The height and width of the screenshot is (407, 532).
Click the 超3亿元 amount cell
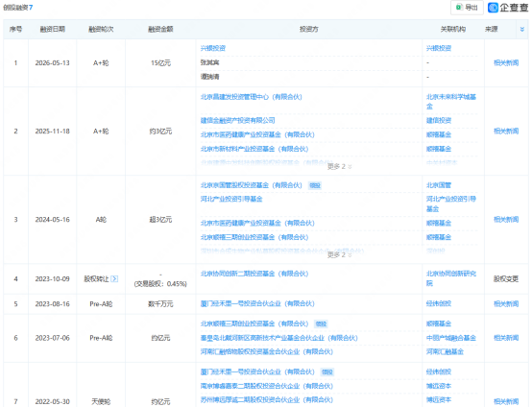[x=160, y=220]
